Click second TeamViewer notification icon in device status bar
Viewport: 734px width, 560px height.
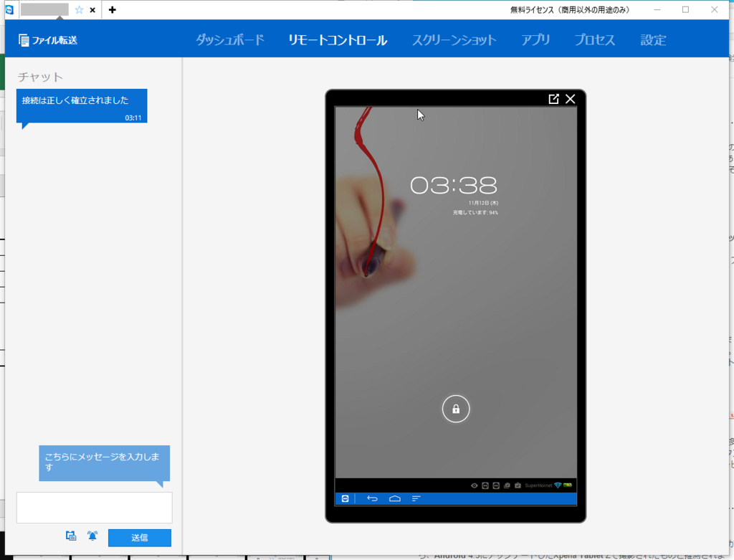pyautogui.click(x=496, y=485)
